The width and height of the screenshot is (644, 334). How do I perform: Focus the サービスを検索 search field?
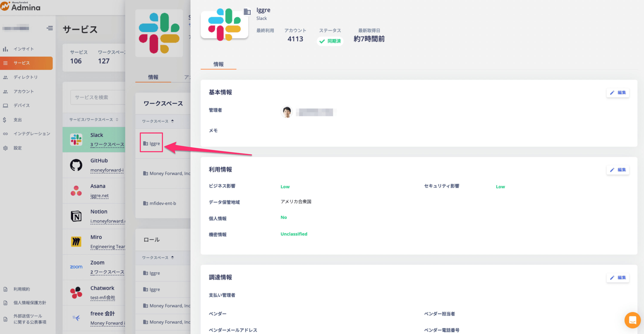point(97,97)
